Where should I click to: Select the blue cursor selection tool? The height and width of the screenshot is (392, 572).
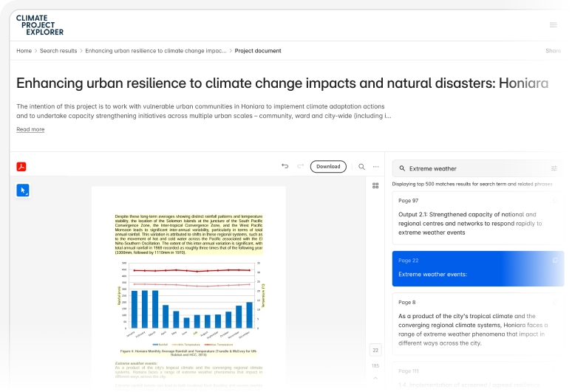point(23,190)
